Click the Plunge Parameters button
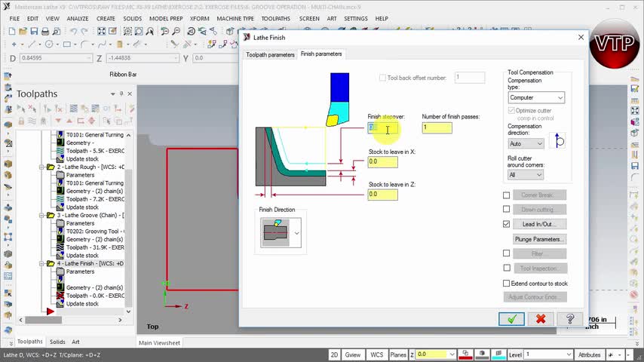Viewport: 644px width, 362px height. tap(540, 239)
